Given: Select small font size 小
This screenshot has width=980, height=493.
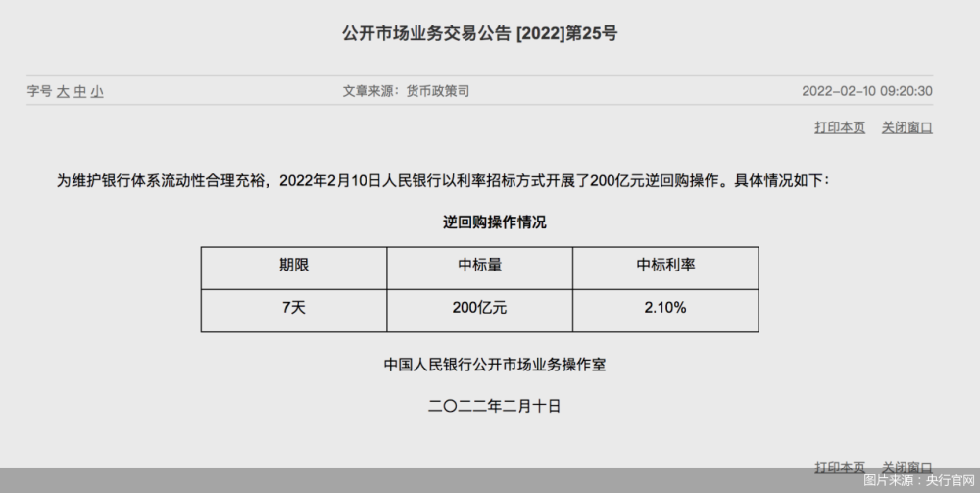Looking at the screenshot, I should (97, 92).
